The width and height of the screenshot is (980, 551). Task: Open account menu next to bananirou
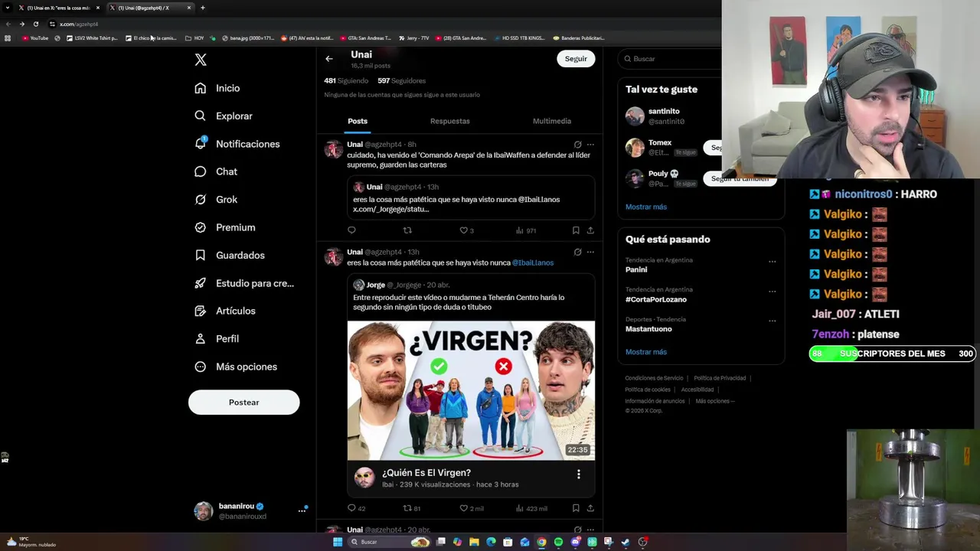click(x=302, y=510)
